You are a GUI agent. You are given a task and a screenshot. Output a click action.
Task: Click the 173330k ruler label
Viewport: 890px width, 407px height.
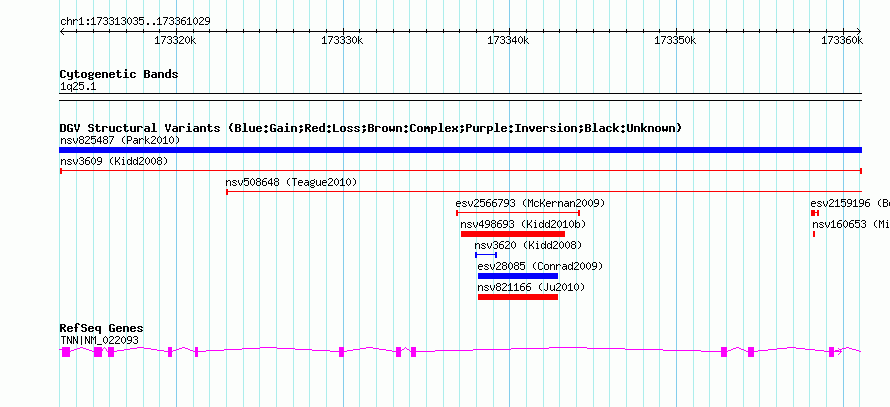click(x=342, y=40)
